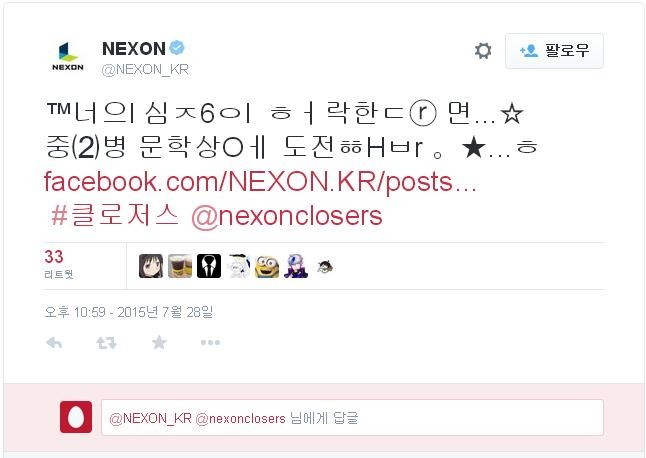Open the gear settings menu on the tweet

coord(483,51)
